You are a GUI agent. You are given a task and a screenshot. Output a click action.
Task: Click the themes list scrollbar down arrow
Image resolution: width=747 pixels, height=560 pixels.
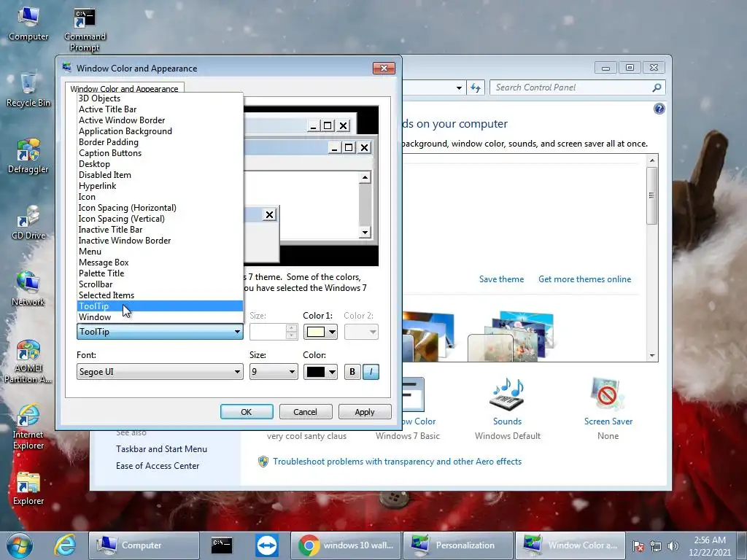point(652,356)
